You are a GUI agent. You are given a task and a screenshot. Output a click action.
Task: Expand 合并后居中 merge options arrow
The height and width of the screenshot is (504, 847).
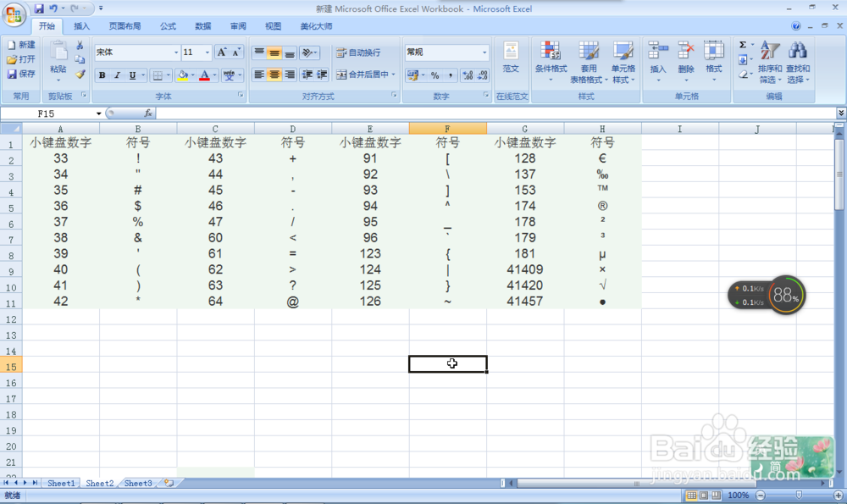click(393, 75)
